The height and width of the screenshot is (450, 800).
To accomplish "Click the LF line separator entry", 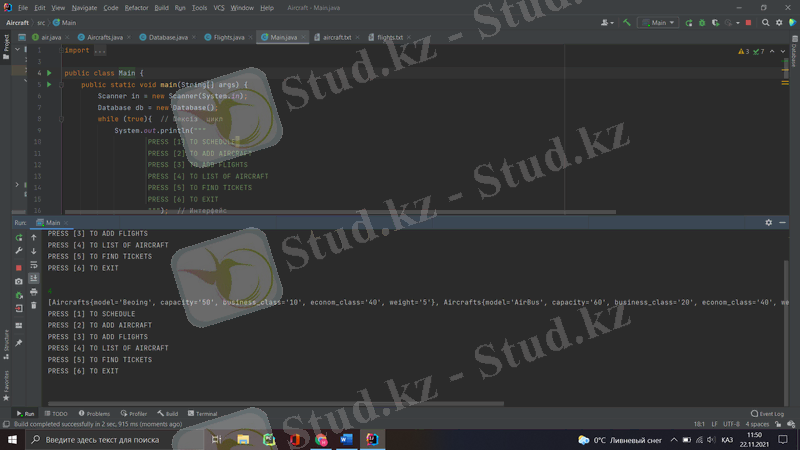I will coord(714,424).
